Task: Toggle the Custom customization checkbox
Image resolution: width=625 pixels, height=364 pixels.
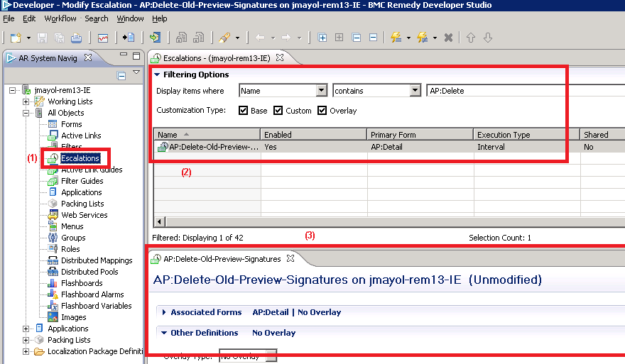Action: 278,110
